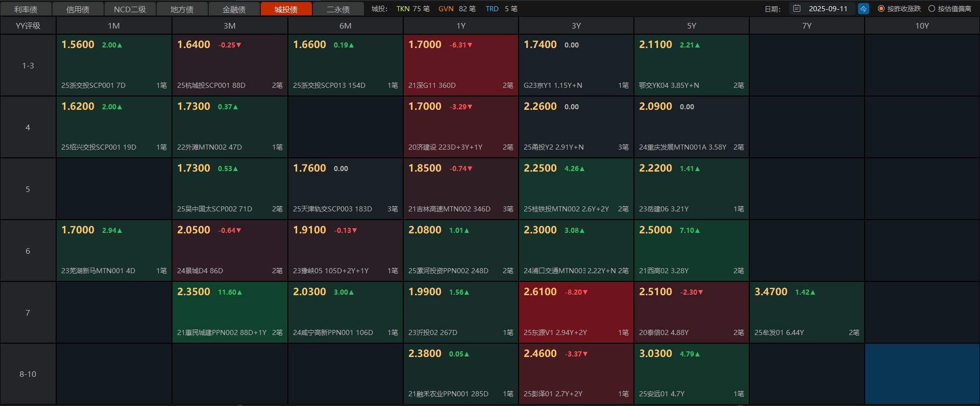980x406 pixels.
Task: Click the TKN 75 笔 count
Action: point(413,9)
